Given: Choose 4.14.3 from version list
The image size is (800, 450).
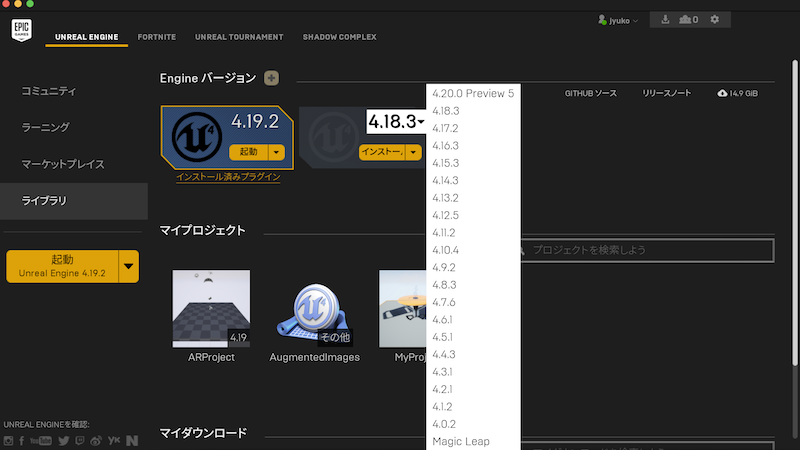Looking at the screenshot, I should (x=473, y=180).
